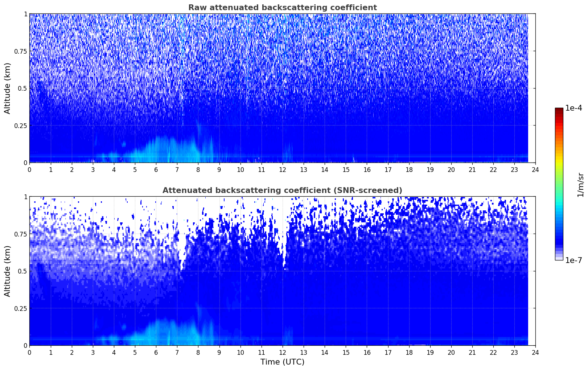
Task: Click the raw backscatter heatmap image
Action: 282,88
